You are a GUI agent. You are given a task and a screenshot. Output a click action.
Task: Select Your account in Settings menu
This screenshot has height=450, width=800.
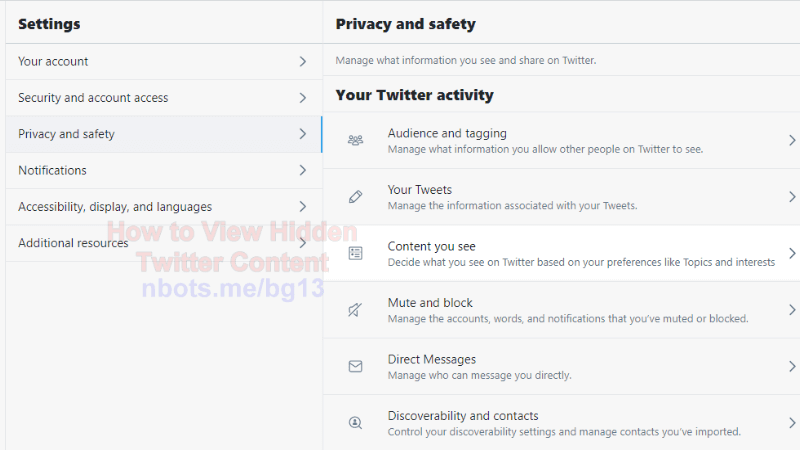point(164,62)
